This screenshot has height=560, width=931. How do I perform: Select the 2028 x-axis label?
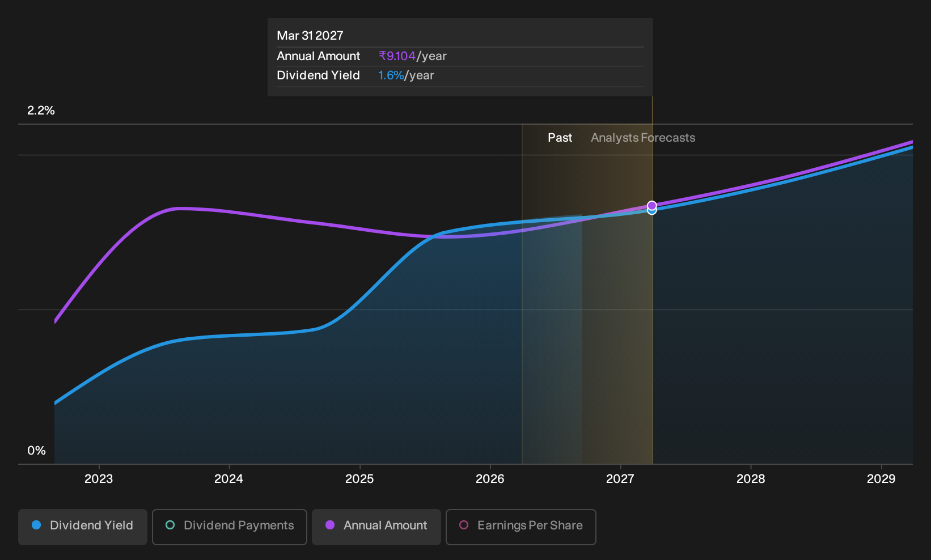(751, 479)
